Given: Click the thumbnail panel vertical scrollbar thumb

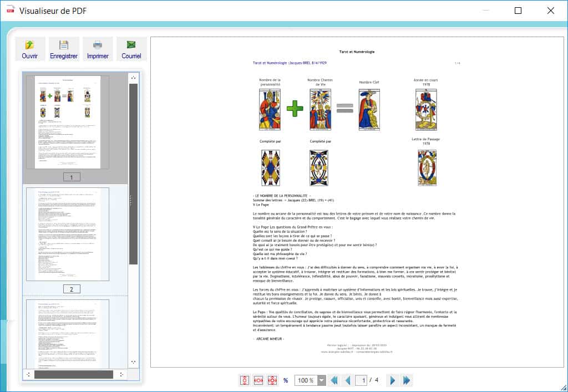Looking at the screenshot, I should [133, 174].
